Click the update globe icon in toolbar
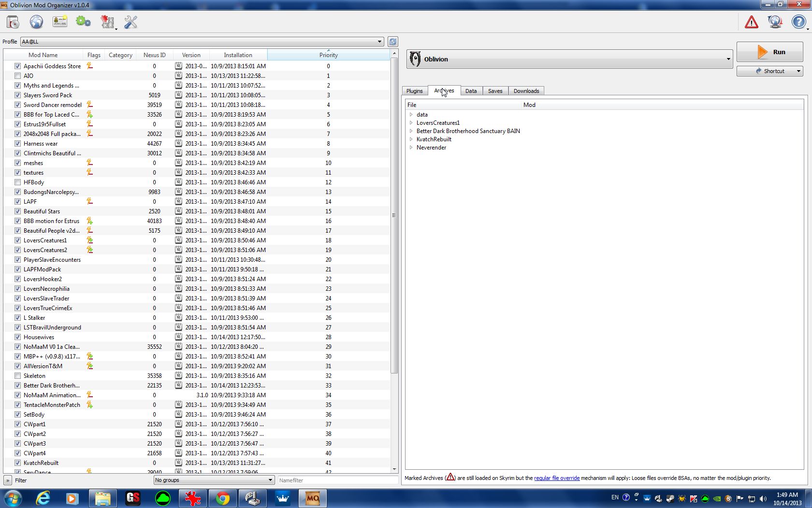Image resolution: width=812 pixels, height=508 pixels. point(775,22)
